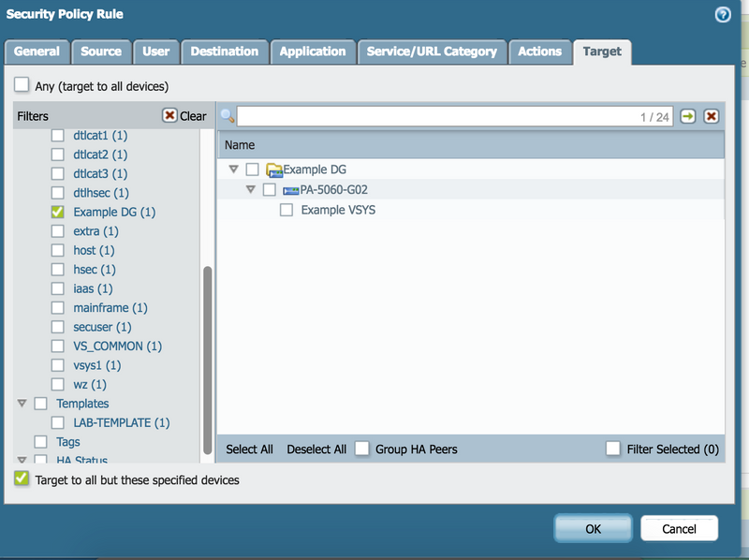The image size is (749, 560).
Task: Switch to the Source tab
Action: 102,52
